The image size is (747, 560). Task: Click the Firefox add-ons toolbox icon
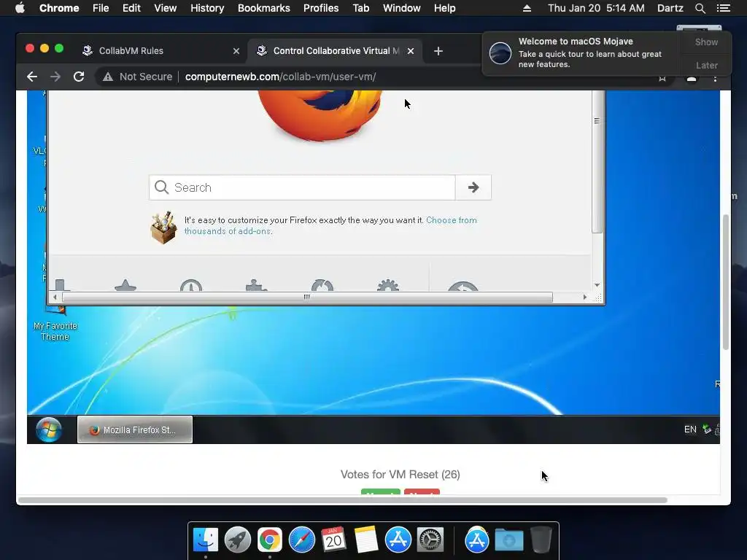click(163, 227)
